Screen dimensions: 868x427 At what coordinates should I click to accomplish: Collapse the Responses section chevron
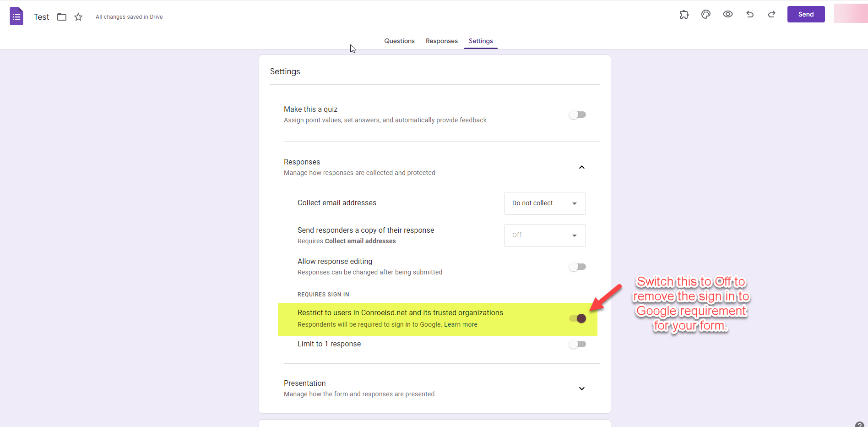[582, 167]
